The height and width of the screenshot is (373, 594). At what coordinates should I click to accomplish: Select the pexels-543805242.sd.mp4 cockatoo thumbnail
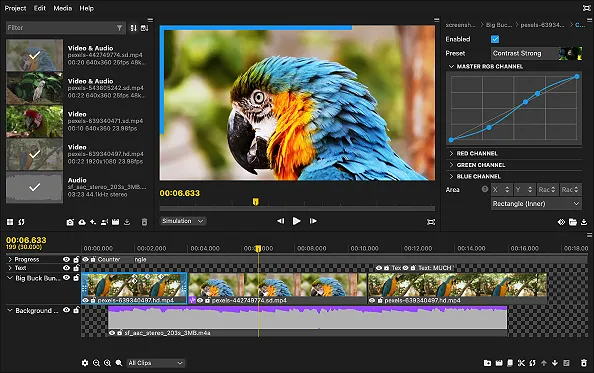(34, 88)
